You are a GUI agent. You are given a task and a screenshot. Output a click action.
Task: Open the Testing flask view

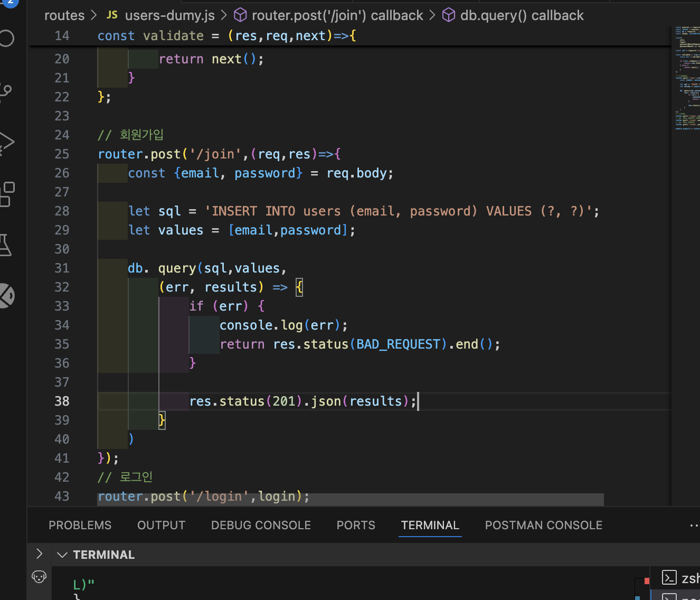(6, 245)
